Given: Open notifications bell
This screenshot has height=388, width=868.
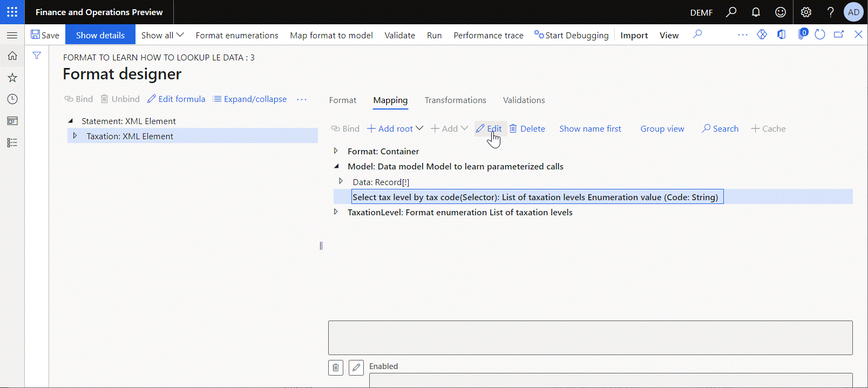Looking at the screenshot, I should point(756,12).
